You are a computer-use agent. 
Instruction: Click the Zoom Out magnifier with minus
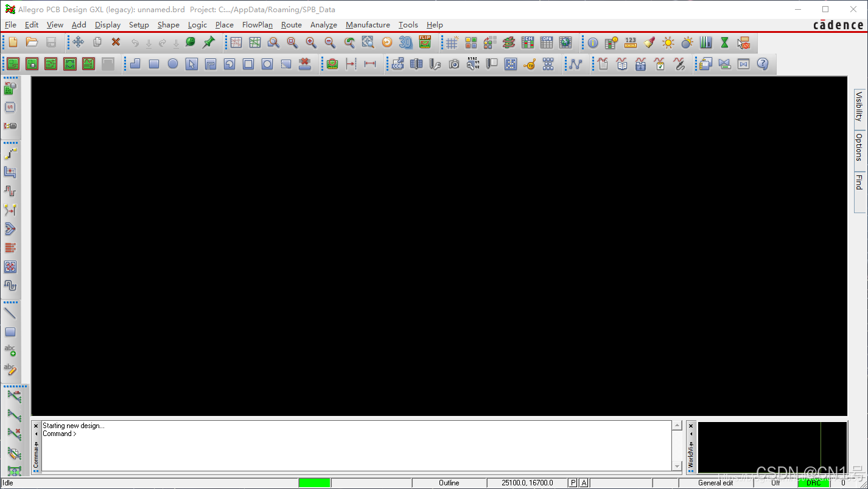coord(330,42)
